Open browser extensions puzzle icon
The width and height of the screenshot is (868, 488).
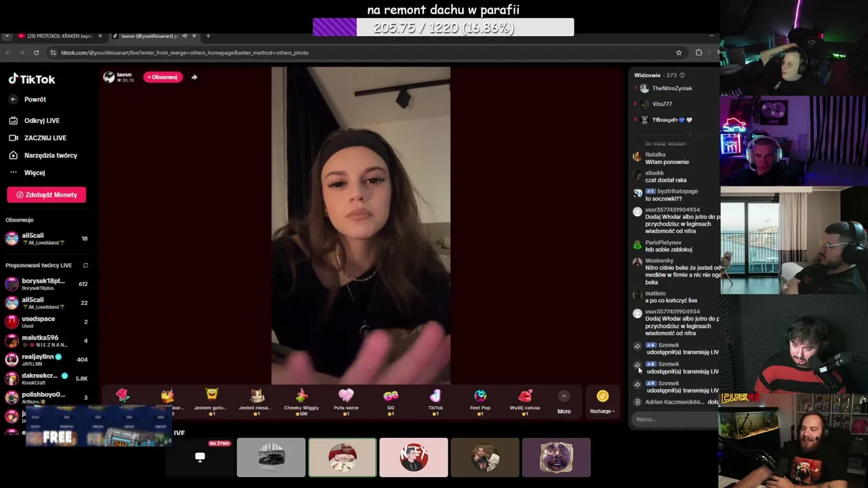point(699,53)
